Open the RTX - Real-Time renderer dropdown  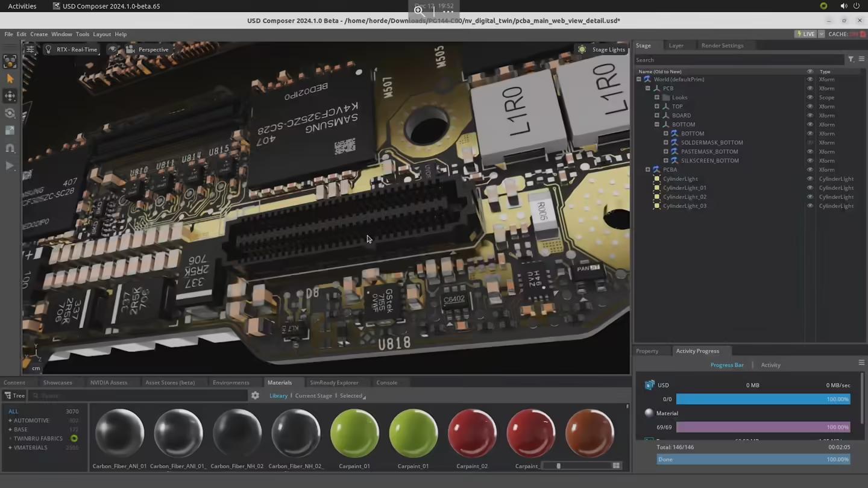71,49
